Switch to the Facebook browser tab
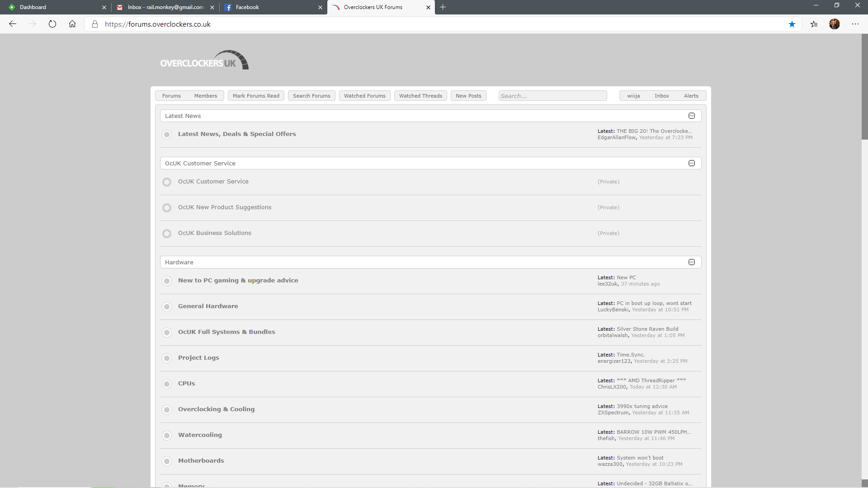The width and height of the screenshot is (868, 488). click(271, 7)
